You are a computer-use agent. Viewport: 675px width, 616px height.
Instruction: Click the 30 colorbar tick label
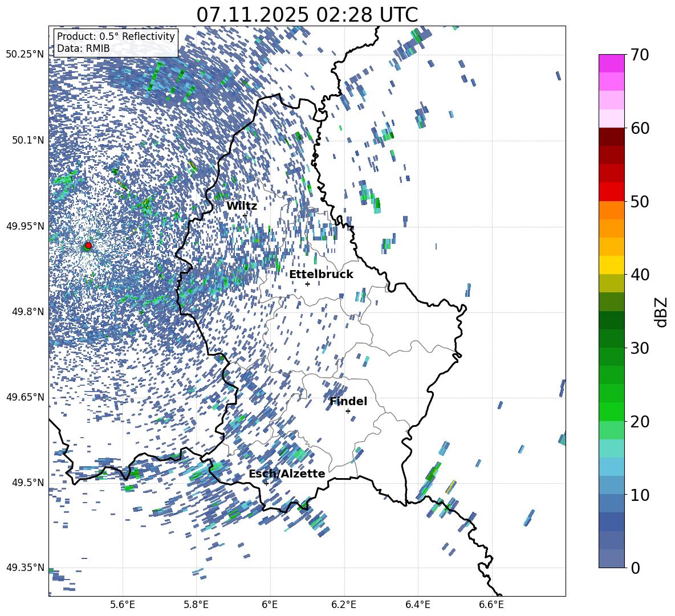coord(640,348)
